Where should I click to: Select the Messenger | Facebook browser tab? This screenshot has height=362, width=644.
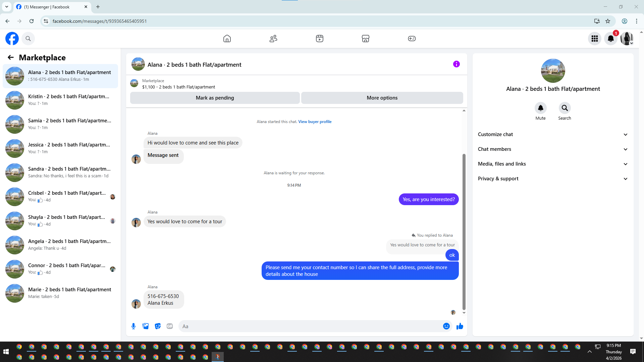52,7
